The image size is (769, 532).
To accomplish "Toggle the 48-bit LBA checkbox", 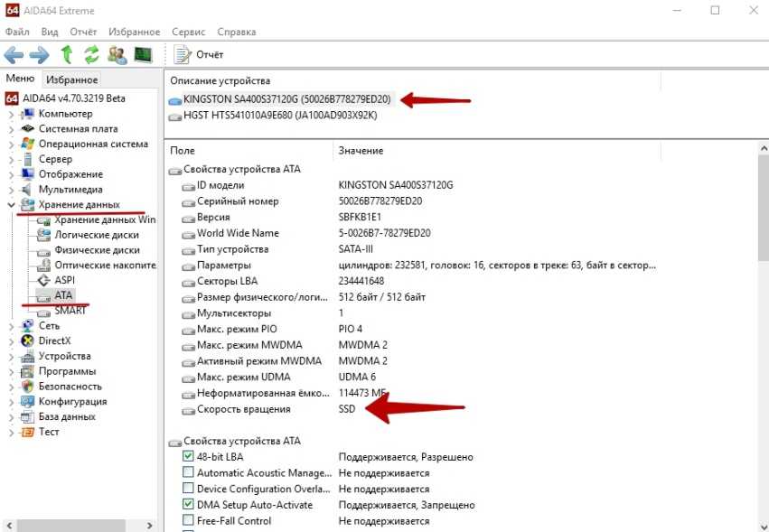I will click(188, 457).
